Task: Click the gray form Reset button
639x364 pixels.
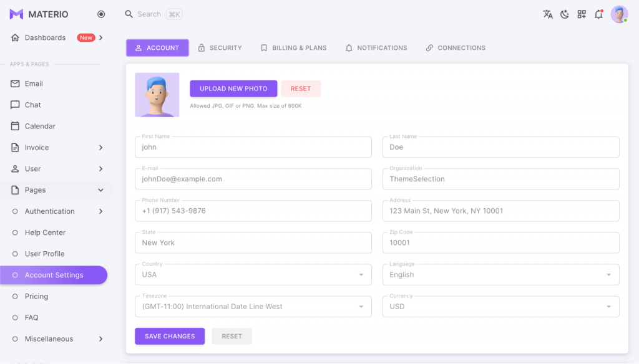Action: pos(232,336)
